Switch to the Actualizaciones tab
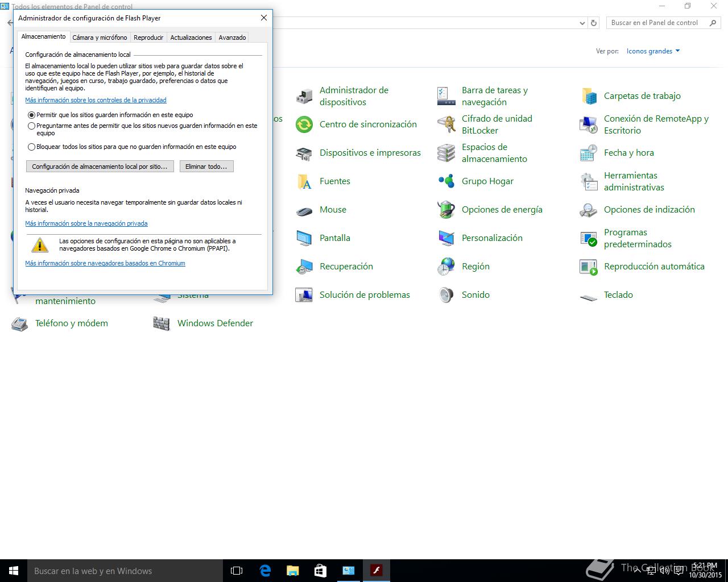Image resolution: width=728 pixels, height=582 pixels. click(191, 38)
